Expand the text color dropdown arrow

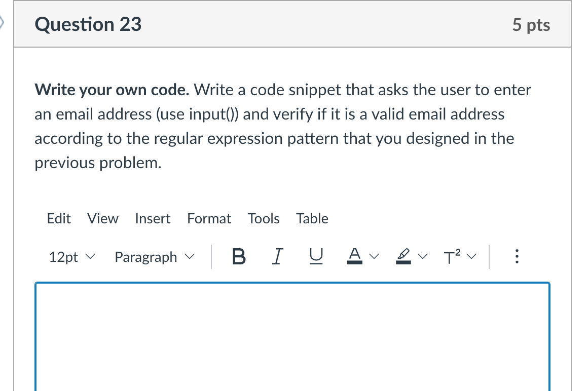point(373,257)
